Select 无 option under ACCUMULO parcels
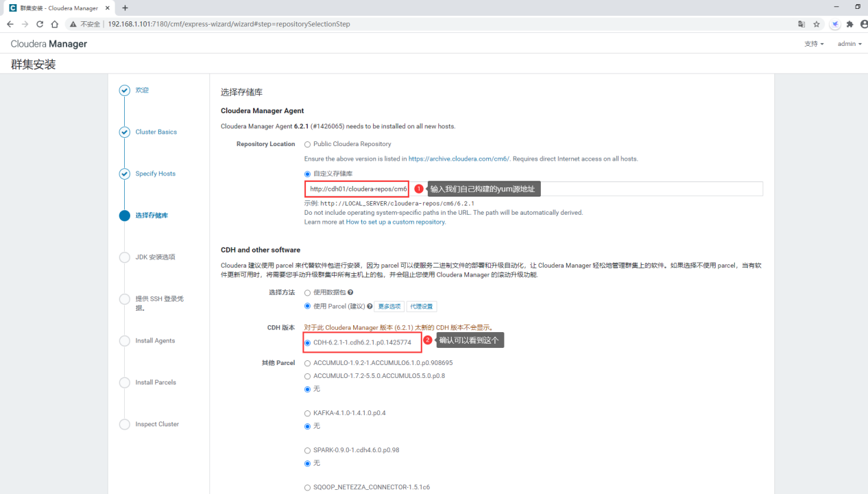The width and height of the screenshot is (868, 494). point(307,389)
